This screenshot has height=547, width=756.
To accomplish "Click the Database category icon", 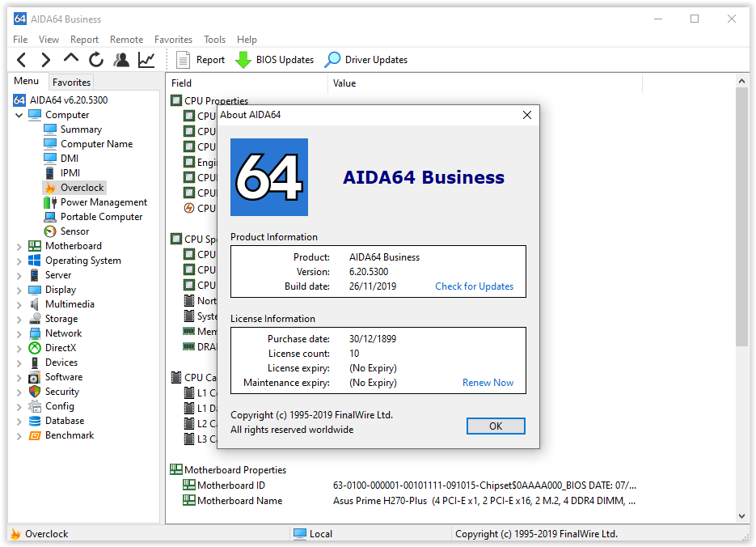I will 35,421.
